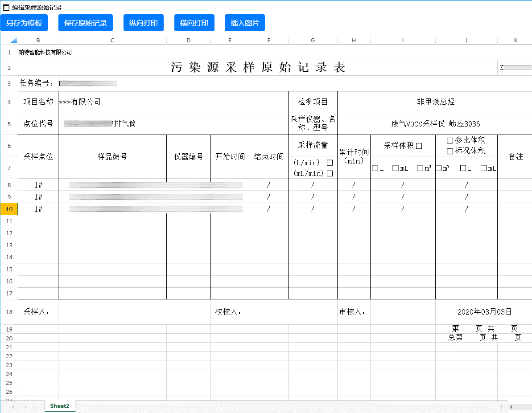Click the 开始时间 header cell
532x413 pixels.
click(230, 157)
